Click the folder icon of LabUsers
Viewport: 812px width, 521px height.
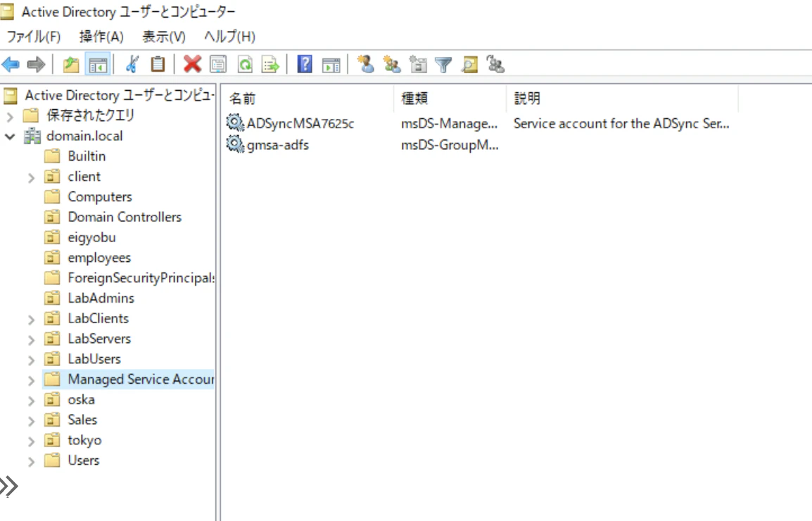point(52,359)
